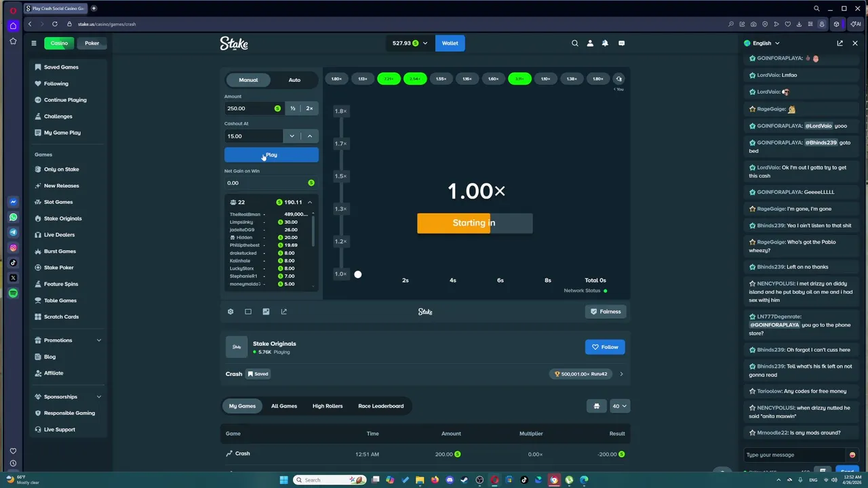Switch to Poker mode
868x488 pixels.
coord(92,43)
